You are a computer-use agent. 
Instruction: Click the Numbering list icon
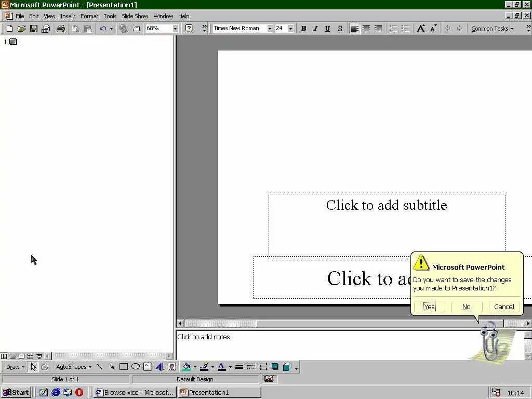coord(393,29)
